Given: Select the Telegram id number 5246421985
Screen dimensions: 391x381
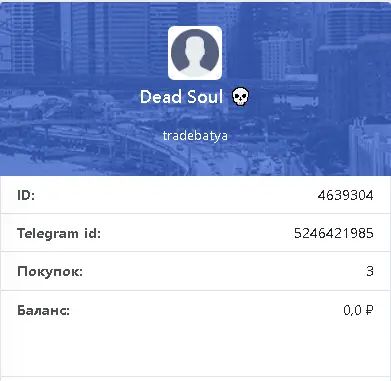Looking at the screenshot, I should [334, 233].
